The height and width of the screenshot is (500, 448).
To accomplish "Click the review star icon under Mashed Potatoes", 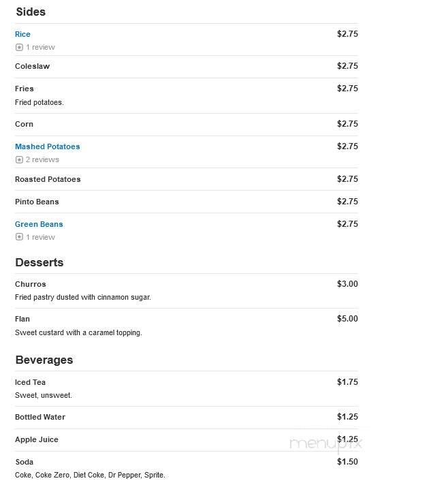I will (19, 159).
